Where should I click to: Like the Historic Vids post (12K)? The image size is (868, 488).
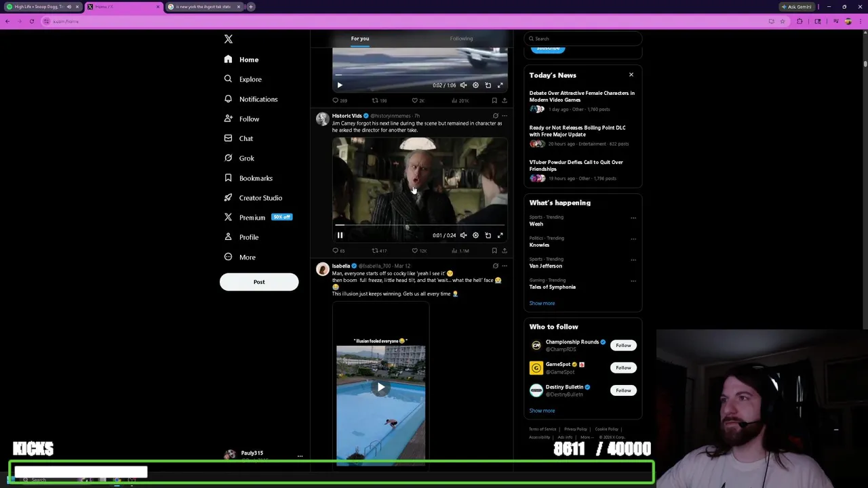[x=419, y=251]
